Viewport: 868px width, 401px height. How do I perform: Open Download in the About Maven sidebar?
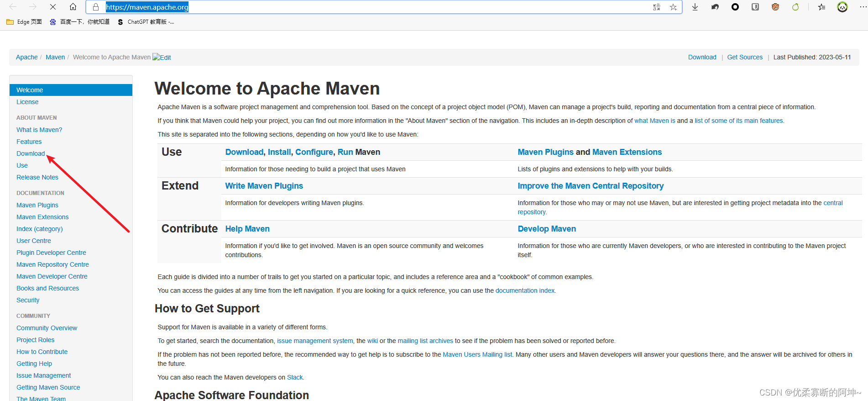click(x=31, y=153)
